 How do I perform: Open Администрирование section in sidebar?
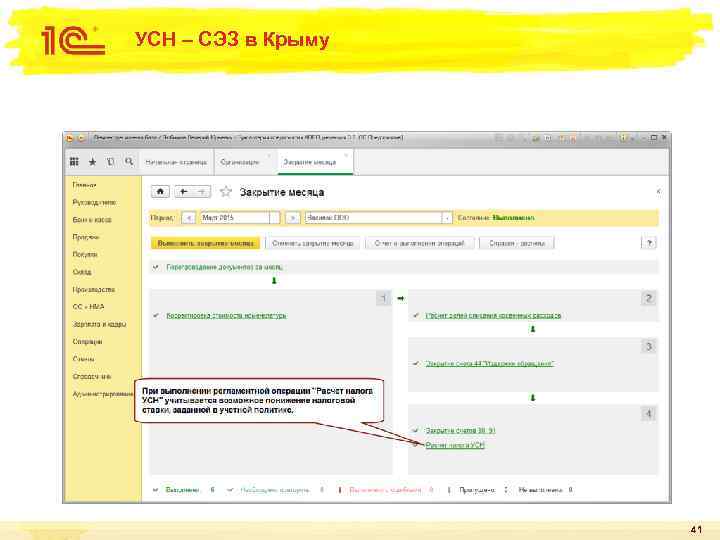[103, 394]
